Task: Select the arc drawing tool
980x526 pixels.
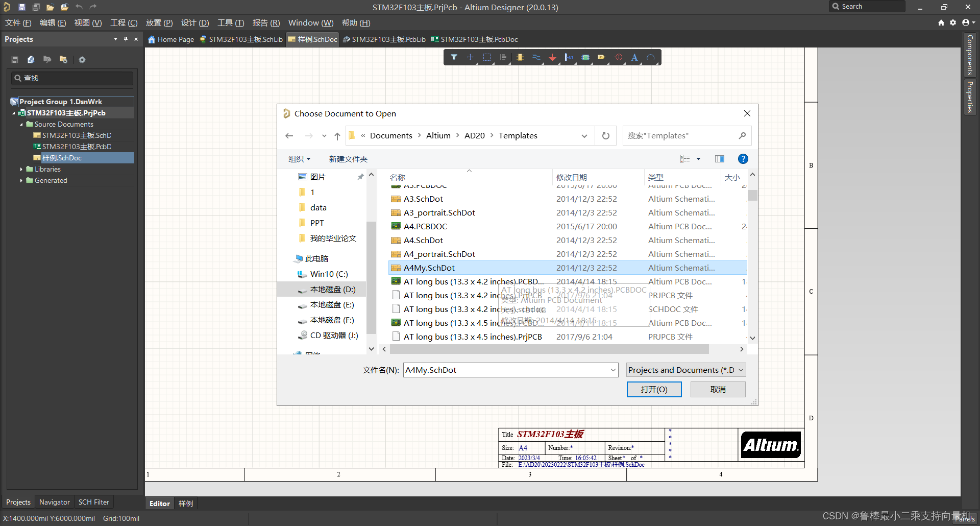Action: [x=651, y=57]
